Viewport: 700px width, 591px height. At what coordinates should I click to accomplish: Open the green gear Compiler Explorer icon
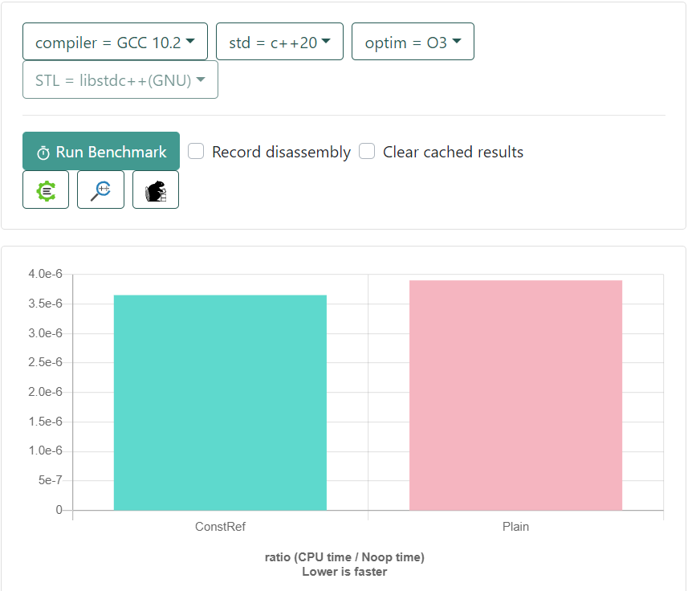[46, 190]
